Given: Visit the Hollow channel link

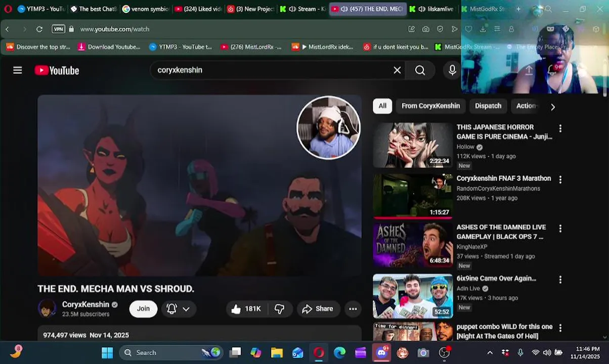Looking at the screenshot, I should [465, 147].
